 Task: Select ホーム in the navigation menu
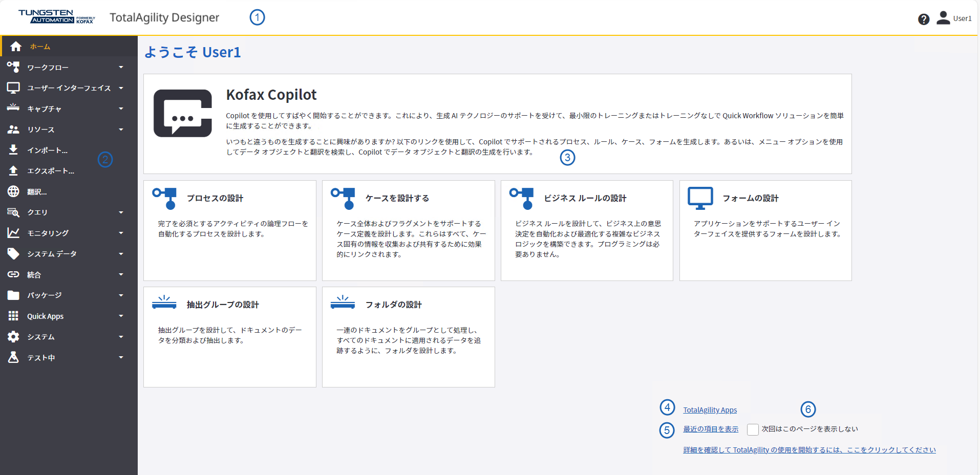coord(39,46)
